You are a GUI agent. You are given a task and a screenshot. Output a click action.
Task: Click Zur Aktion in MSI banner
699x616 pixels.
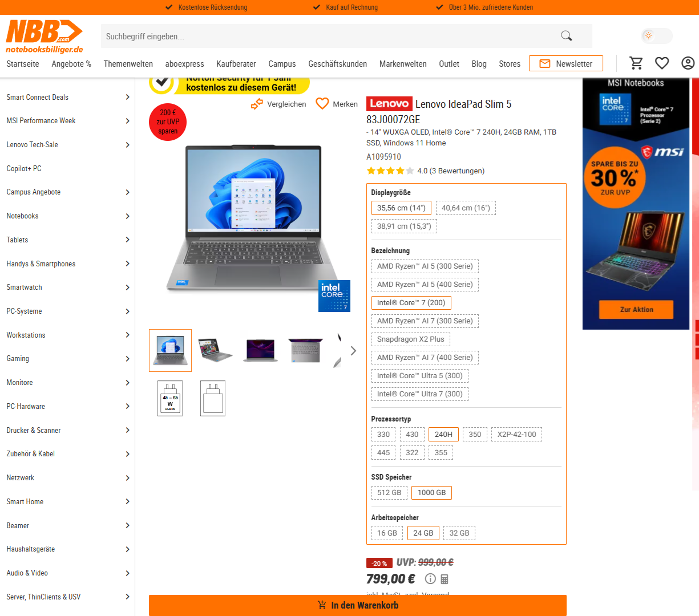[x=636, y=309]
